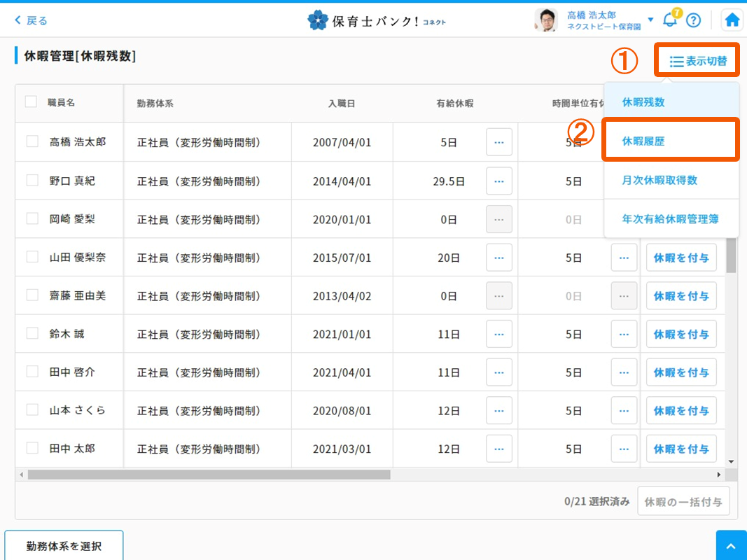Go to home via house icon

[x=732, y=20]
